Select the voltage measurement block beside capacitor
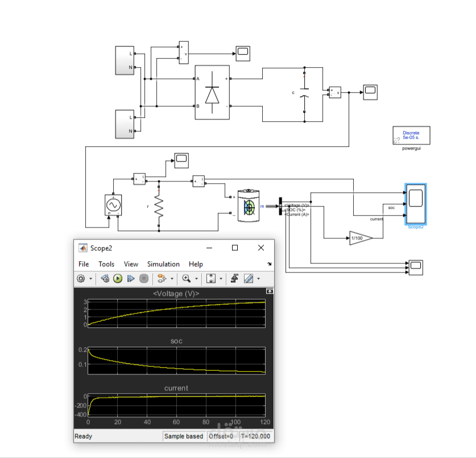This screenshot has width=476, height=458. click(x=335, y=92)
